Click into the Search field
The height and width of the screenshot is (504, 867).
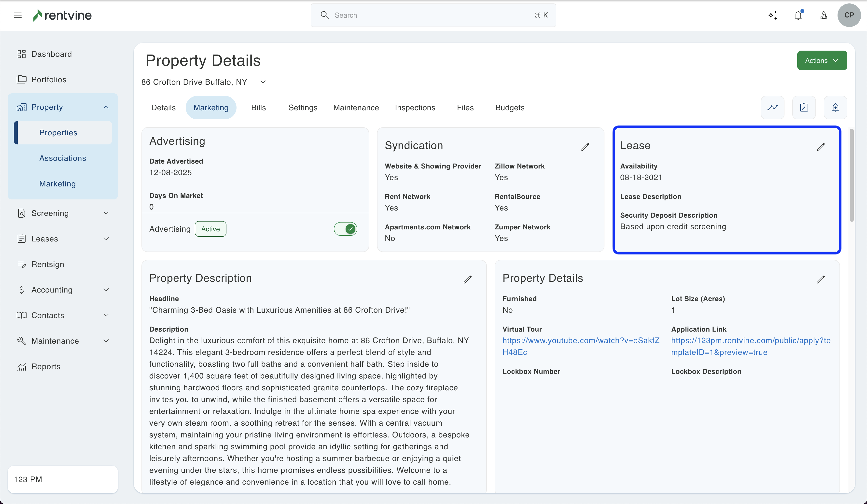coord(433,15)
